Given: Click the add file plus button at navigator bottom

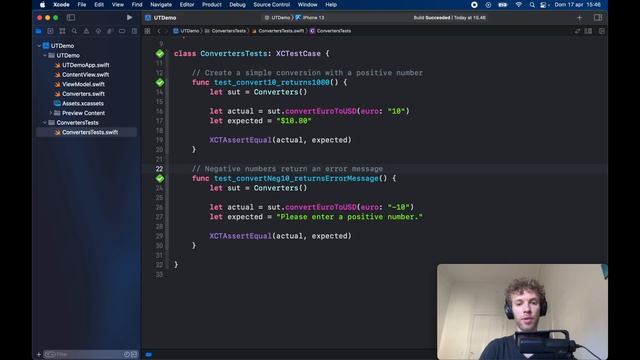Looking at the screenshot, I should coord(39,354).
